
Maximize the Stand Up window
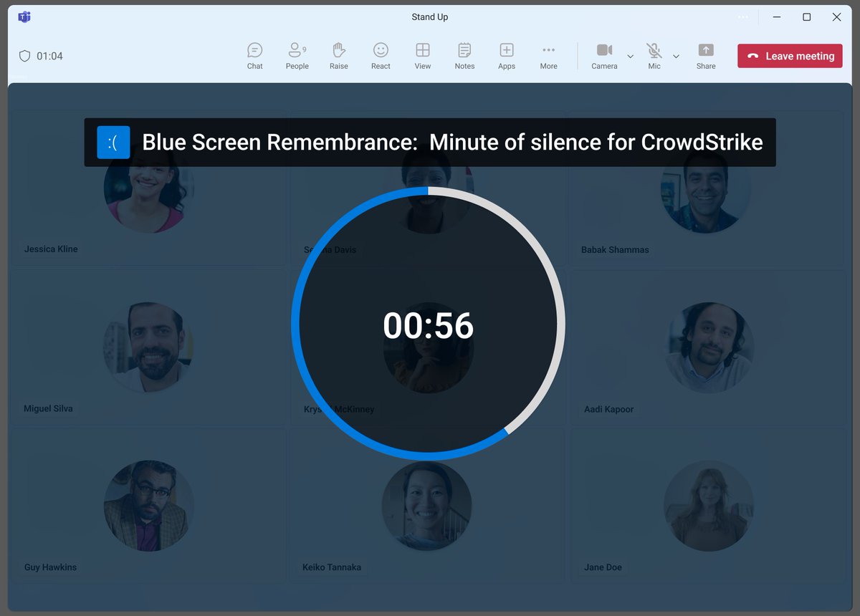[807, 17]
